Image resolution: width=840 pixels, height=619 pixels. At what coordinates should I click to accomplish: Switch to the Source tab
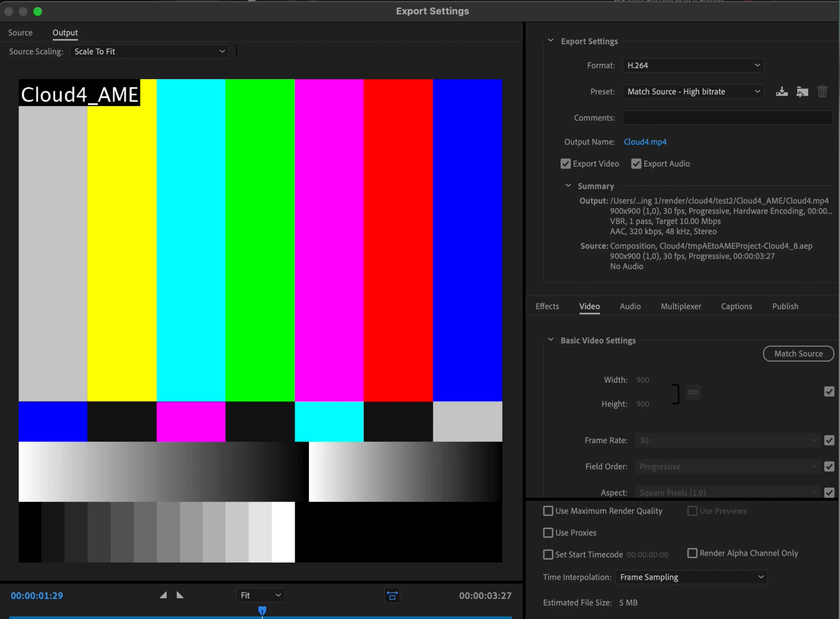click(20, 33)
